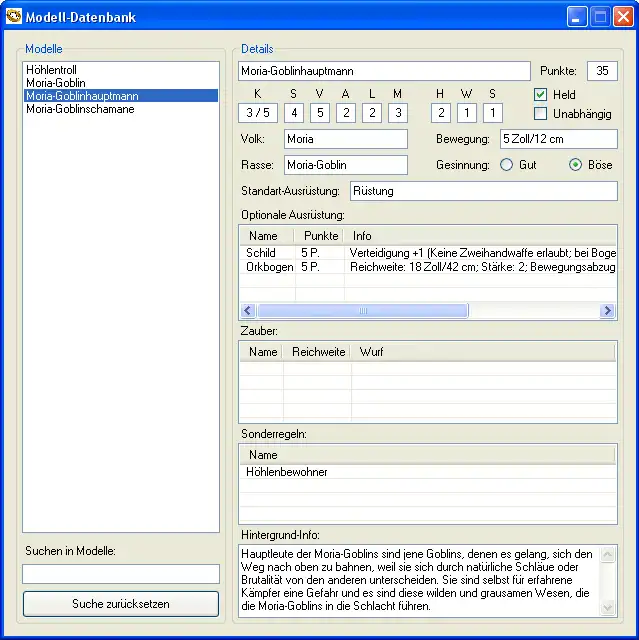Click the L stat field next to M
This screenshot has height=640, width=639.
point(372,113)
